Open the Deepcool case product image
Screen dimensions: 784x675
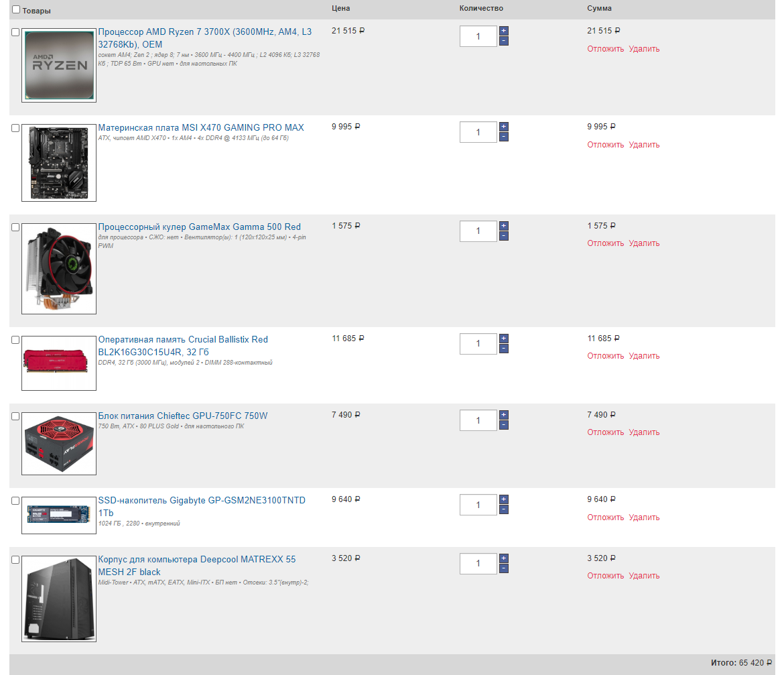click(59, 599)
